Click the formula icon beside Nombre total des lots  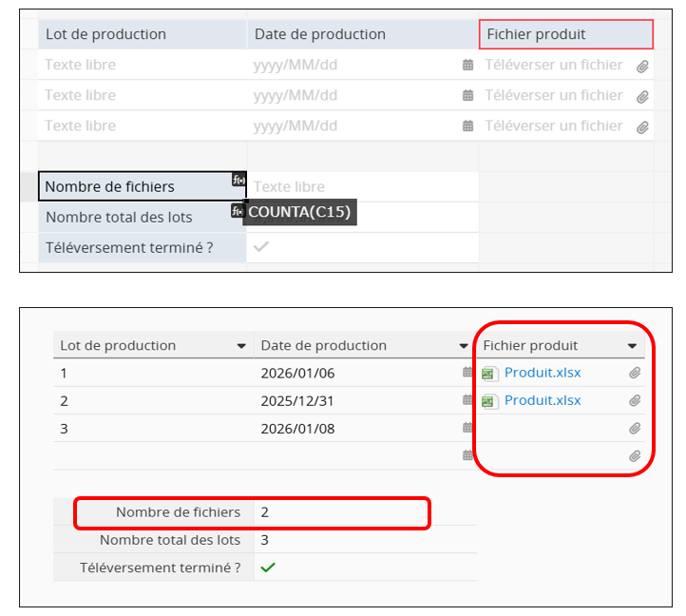point(238,211)
